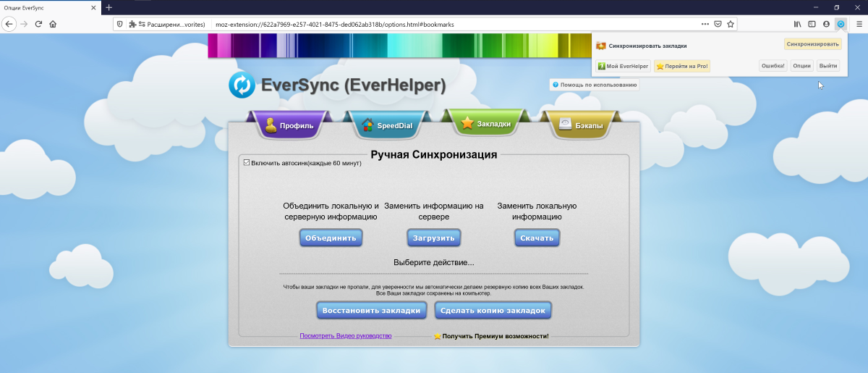
Task: Click the EverSync toolbar extension icon
Action: [x=841, y=24]
